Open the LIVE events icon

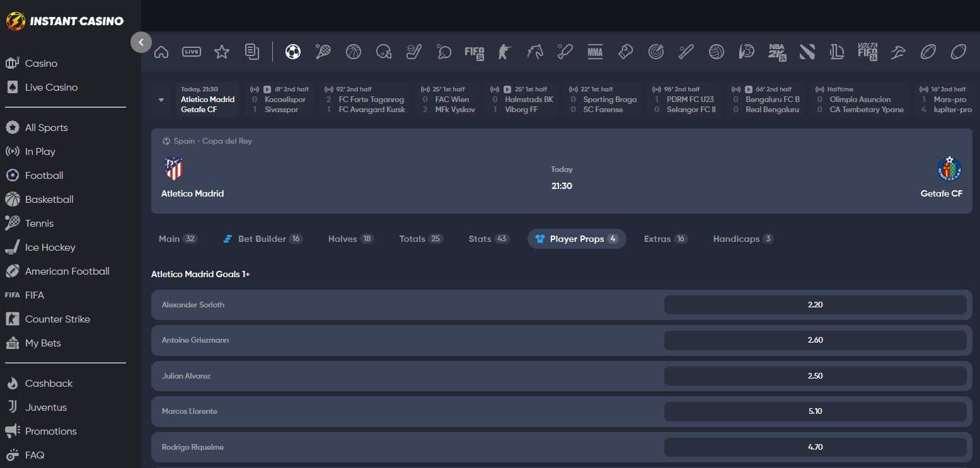tap(192, 52)
